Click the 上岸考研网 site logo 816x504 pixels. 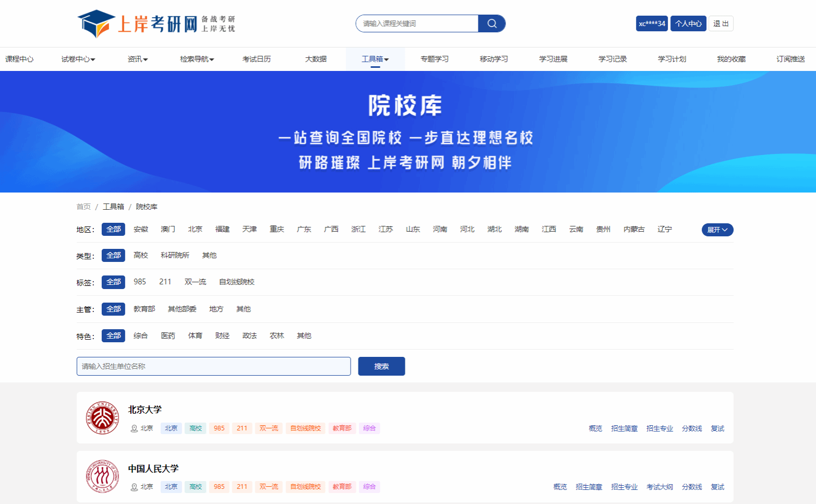157,23
